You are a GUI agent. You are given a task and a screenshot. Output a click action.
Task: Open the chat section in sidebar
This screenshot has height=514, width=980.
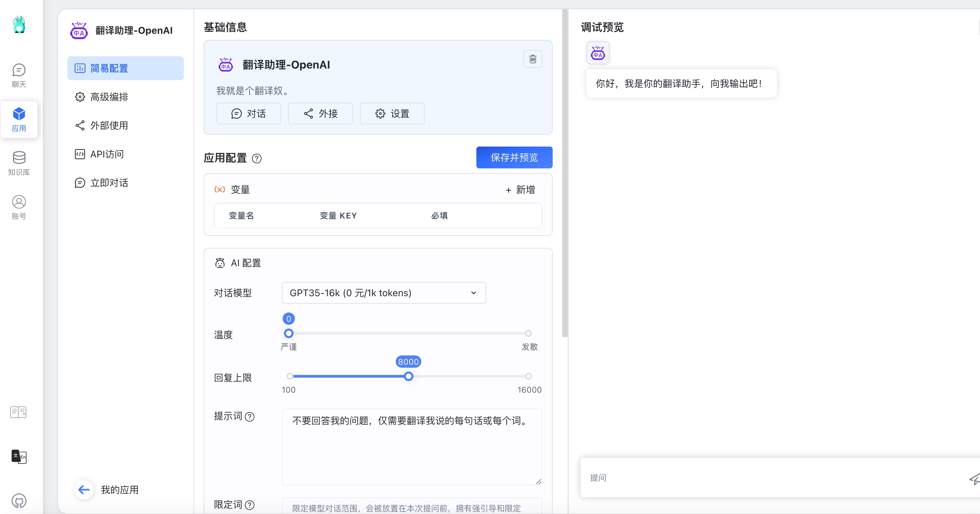point(19,75)
